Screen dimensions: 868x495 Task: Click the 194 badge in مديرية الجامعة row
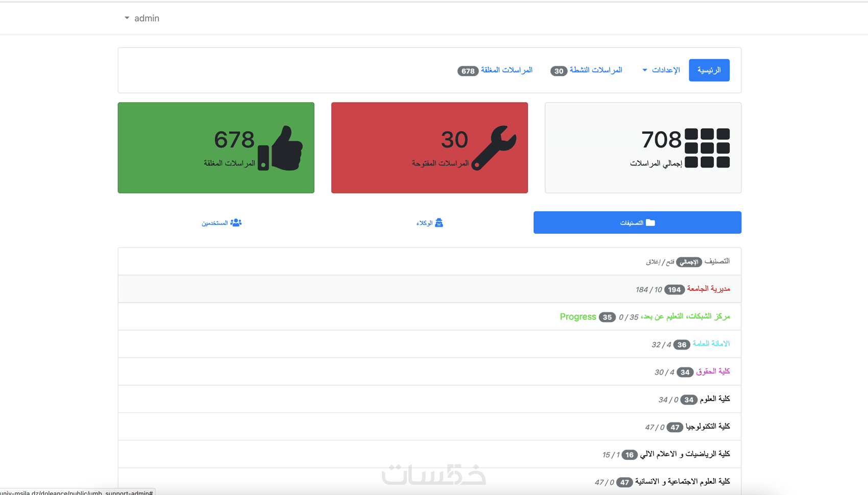pyautogui.click(x=674, y=290)
